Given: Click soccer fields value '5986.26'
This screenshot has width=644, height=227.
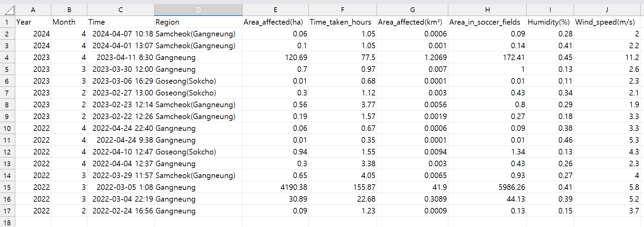Looking at the screenshot, I should point(487,187).
